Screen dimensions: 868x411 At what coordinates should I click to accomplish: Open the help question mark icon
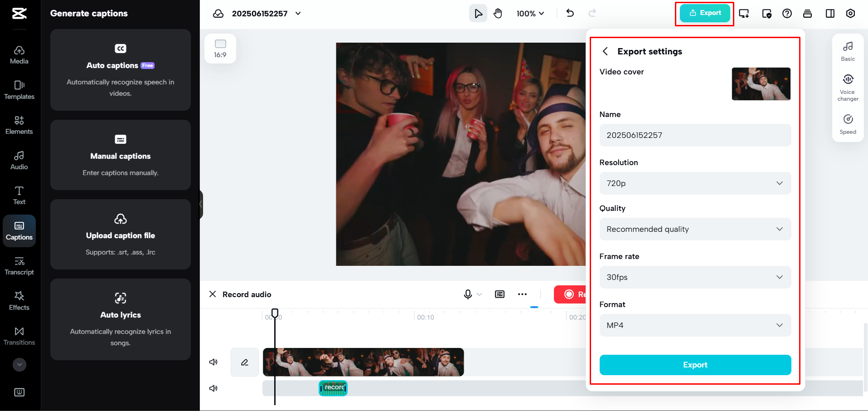coord(787,14)
